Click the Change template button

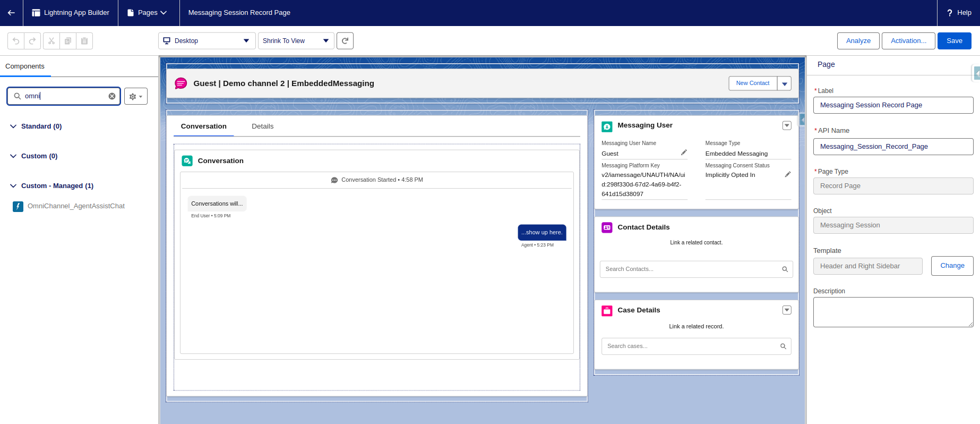coord(952,266)
